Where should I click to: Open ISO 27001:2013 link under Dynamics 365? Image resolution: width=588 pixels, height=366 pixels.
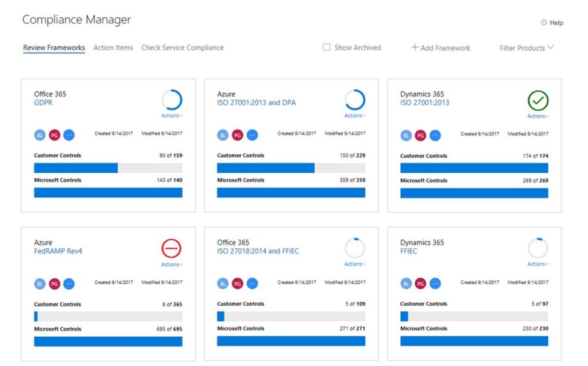[424, 103]
